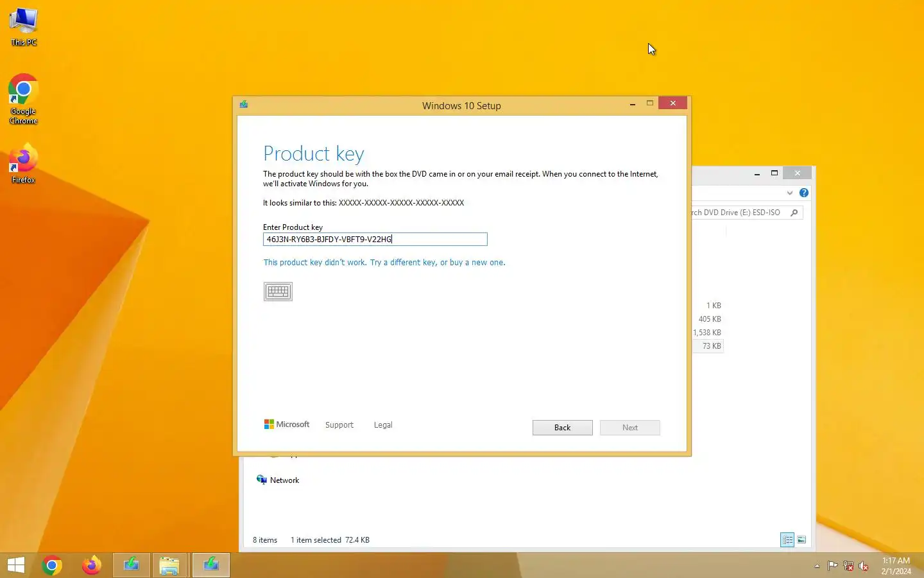Click the 73 KB file size cell

point(712,346)
